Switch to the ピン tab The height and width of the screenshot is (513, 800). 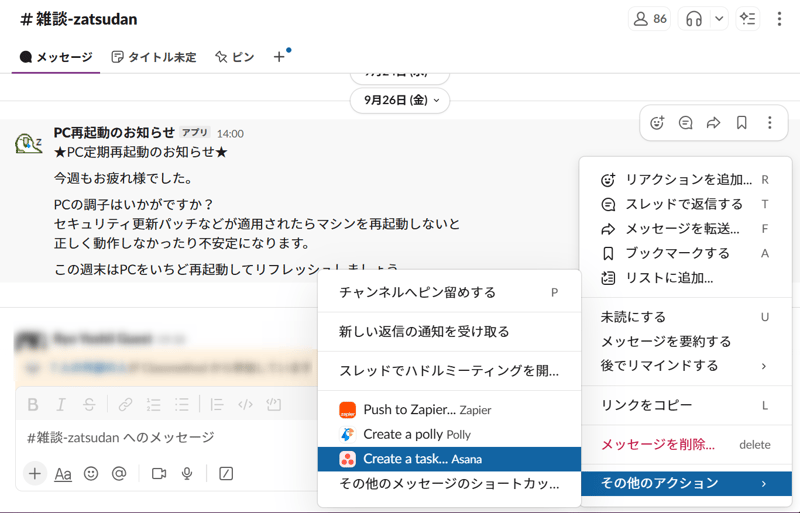pyautogui.click(x=235, y=57)
